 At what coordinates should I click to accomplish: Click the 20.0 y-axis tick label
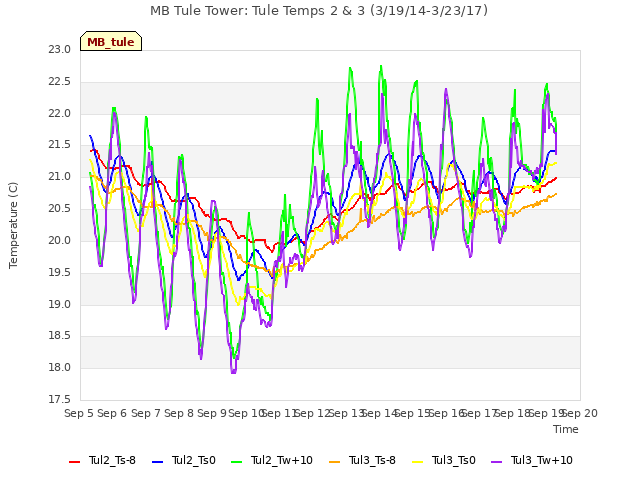click(x=60, y=240)
